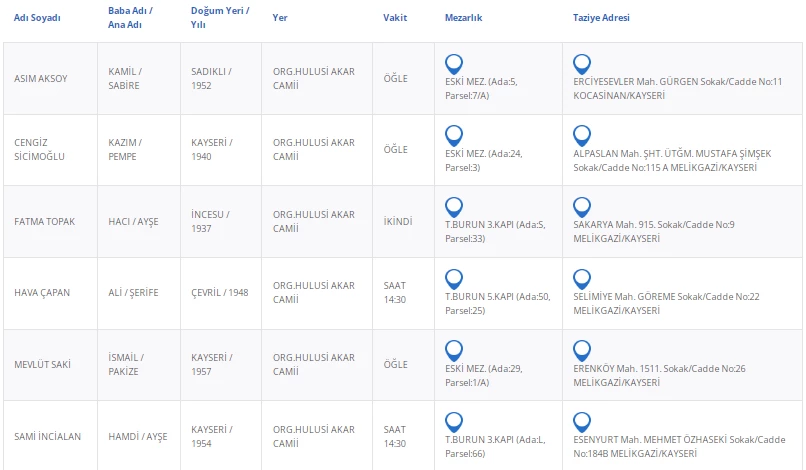Click the Vakit column header
Image resolution: width=806 pixels, height=470 pixels.
point(395,18)
